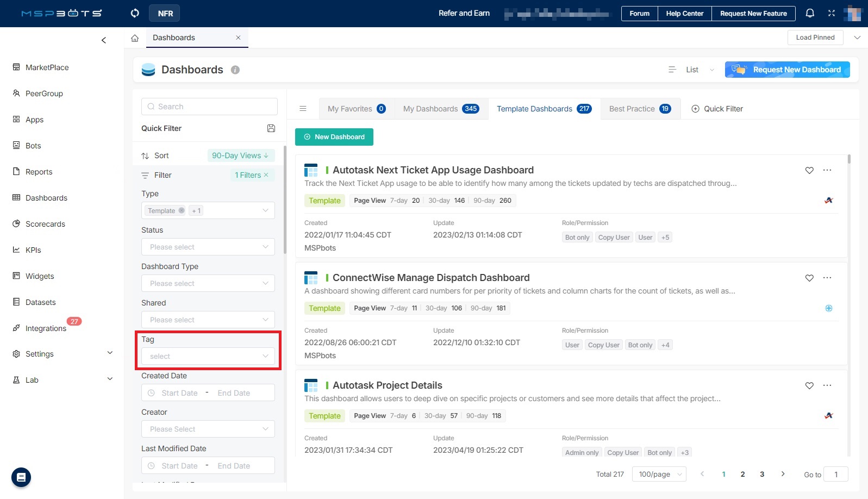Expand the Settings menu in sidebar
This screenshot has height=499, width=868.
tap(110, 353)
